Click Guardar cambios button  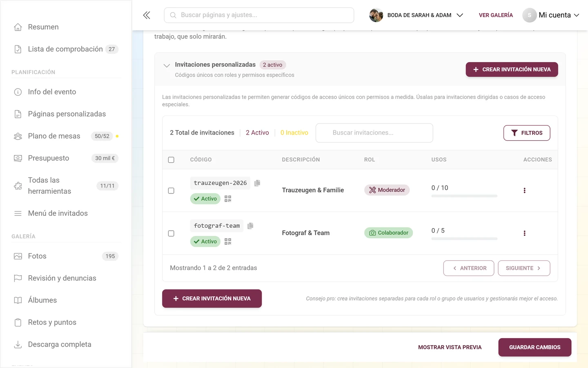click(535, 347)
